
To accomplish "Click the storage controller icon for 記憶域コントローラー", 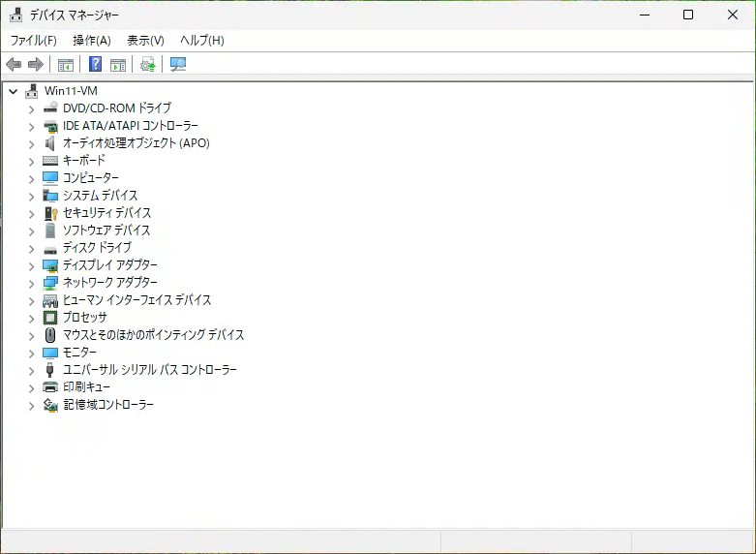I will [x=50, y=405].
